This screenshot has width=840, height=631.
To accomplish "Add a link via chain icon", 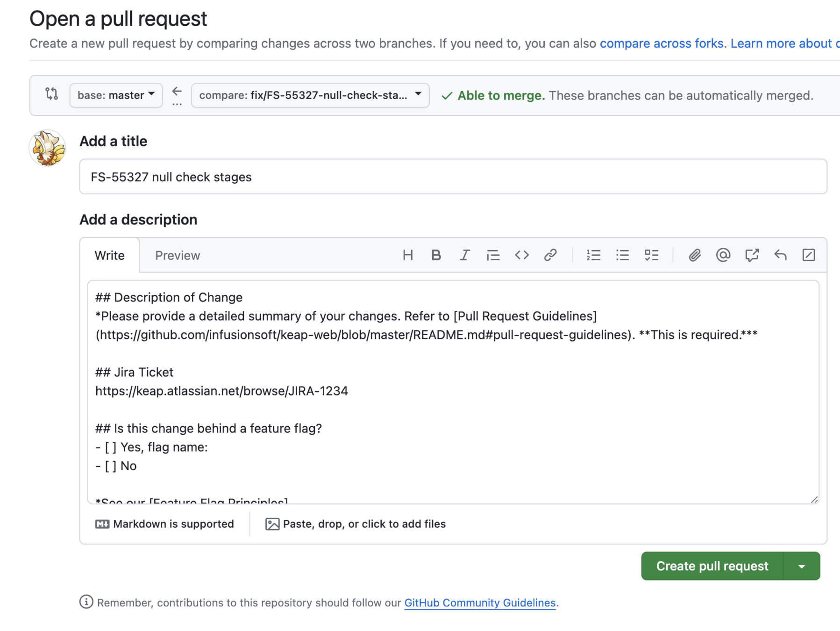I will coord(550,255).
